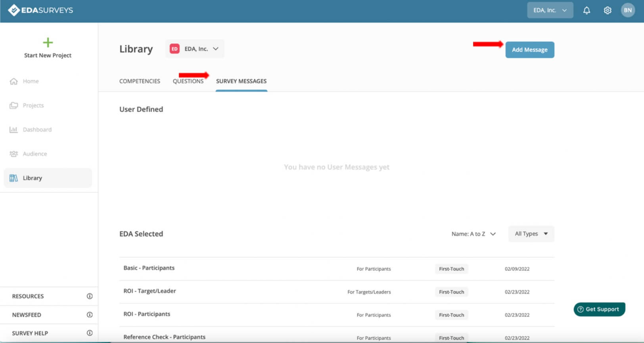This screenshot has width=644, height=343.
Task: Click the EDA Surveys logo
Action: click(40, 10)
